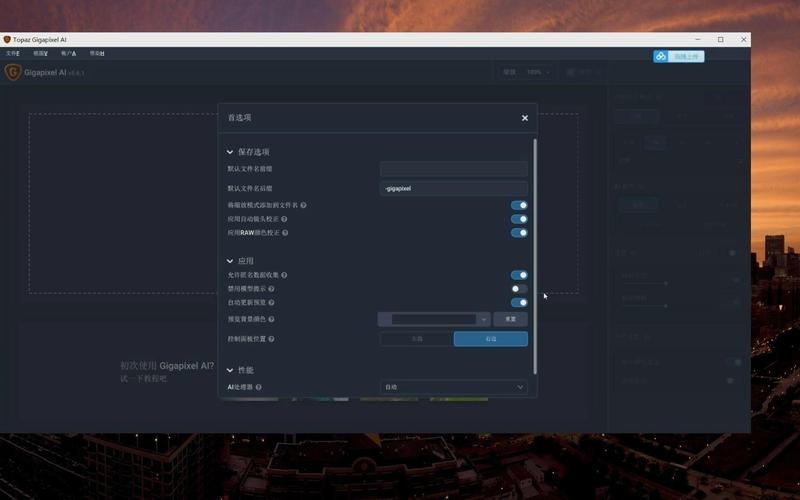Show help icon for 禁用模型提示
800x500 pixels.
point(271,289)
